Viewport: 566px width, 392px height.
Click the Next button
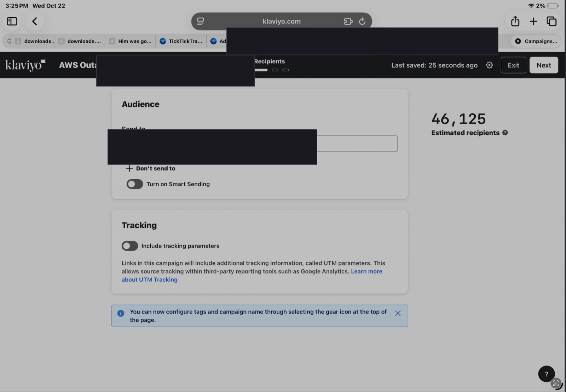pos(544,65)
